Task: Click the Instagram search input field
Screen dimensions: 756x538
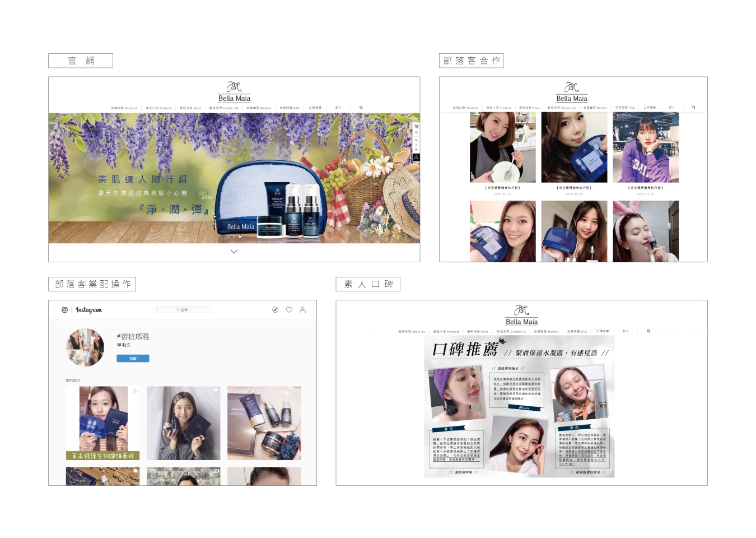Action: [183, 310]
